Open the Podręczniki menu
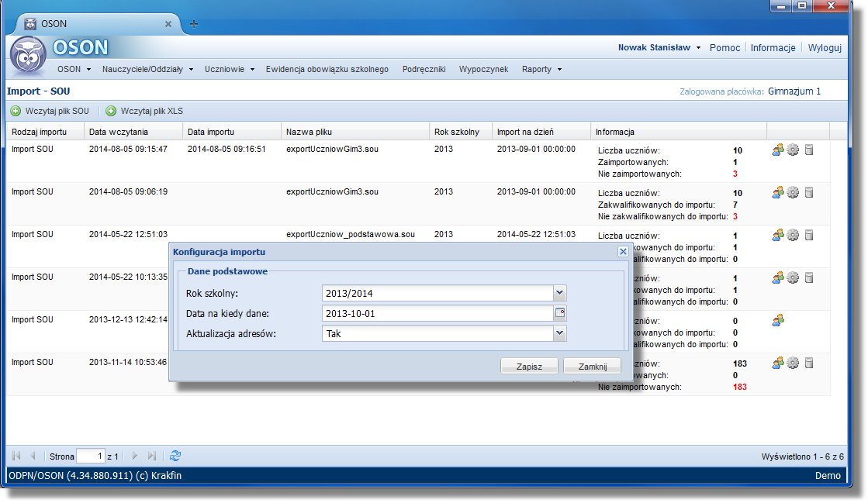 coord(424,69)
